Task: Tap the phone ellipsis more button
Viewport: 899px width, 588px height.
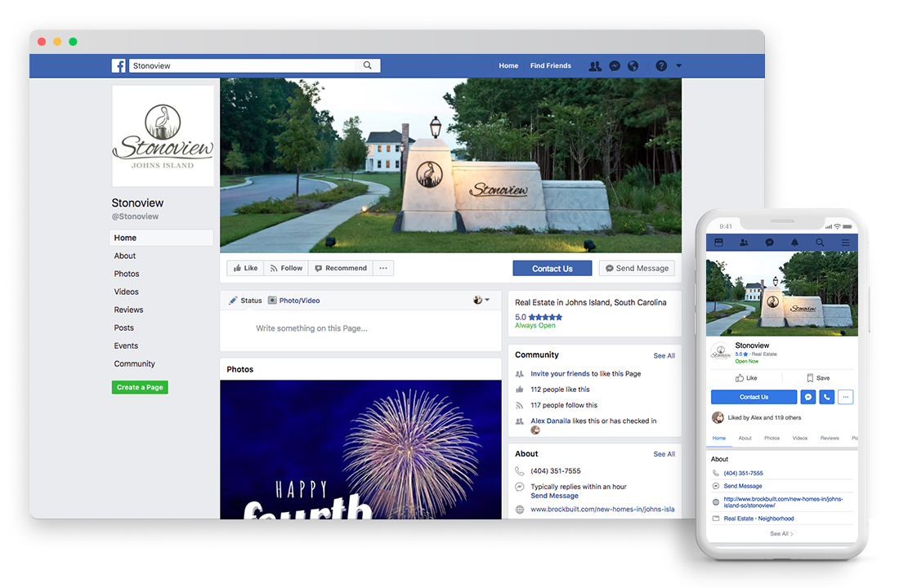Action: tap(845, 397)
